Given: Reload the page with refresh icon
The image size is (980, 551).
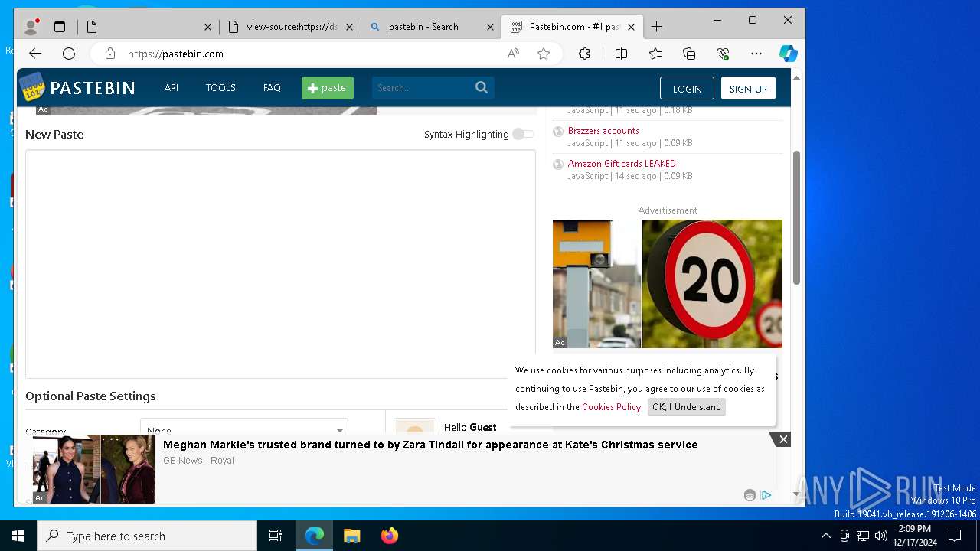Looking at the screenshot, I should 69,54.
